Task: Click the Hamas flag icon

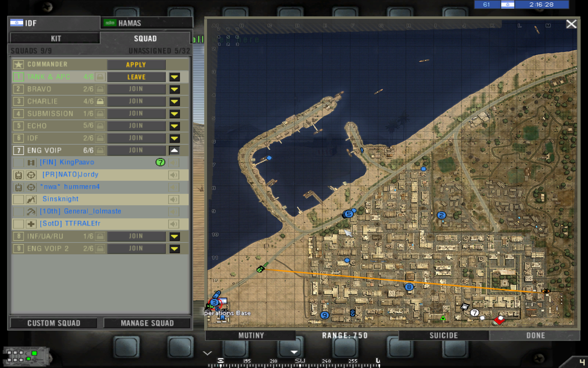Action: pyautogui.click(x=110, y=23)
